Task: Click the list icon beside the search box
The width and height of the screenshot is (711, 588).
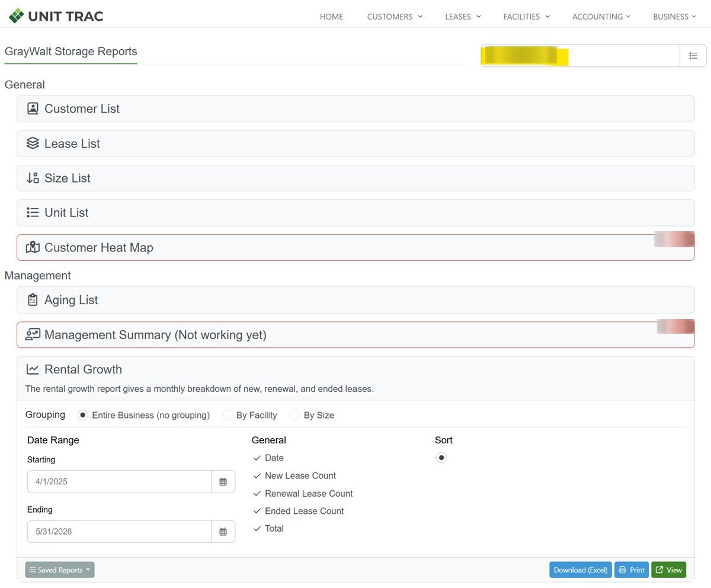Action: pos(693,56)
